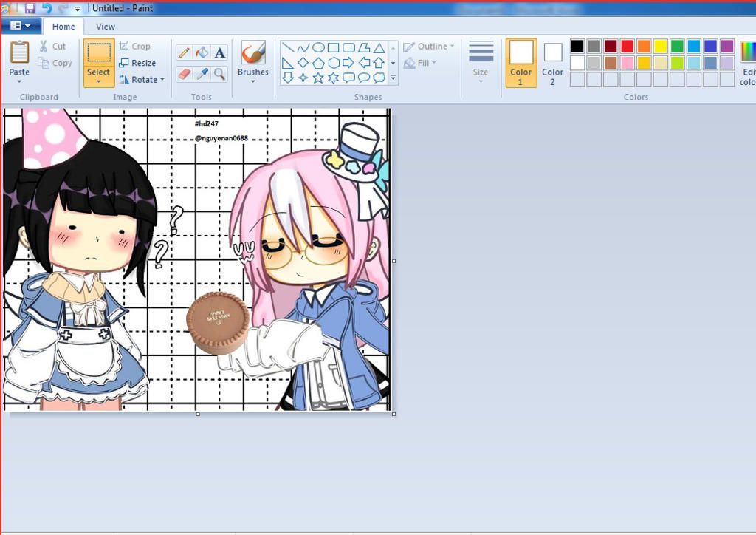The width and height of the screenshot is (756, 535).
Task: Open the Rotate dropdown
Action: (142, 80)
